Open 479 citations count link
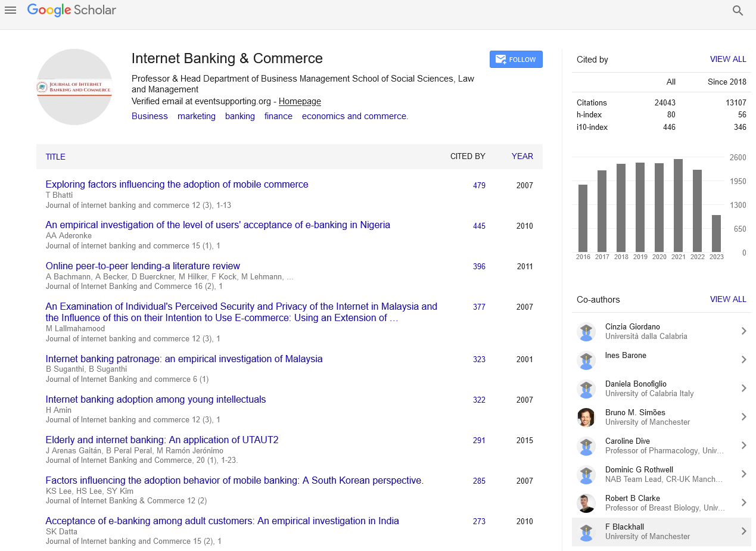Screen dimensions: 756x551 pos(479,185)
